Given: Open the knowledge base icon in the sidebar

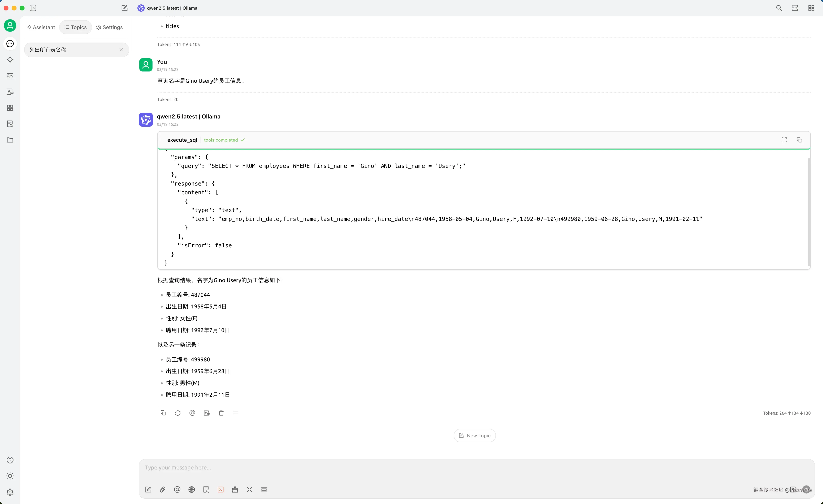Looking at the screenshot, I should click(10, 124).
